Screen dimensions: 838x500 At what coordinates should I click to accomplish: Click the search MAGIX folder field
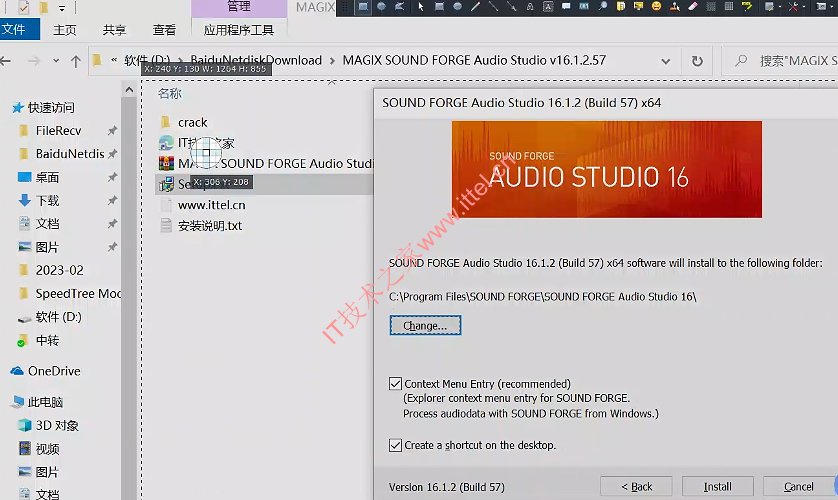pos(780,61)
